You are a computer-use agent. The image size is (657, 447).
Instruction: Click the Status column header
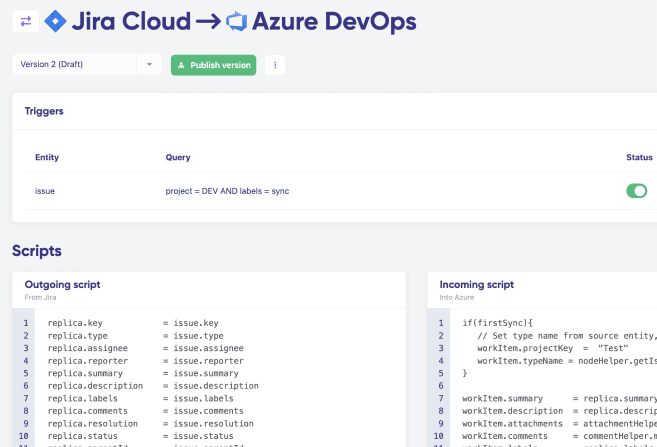[639, 157]
